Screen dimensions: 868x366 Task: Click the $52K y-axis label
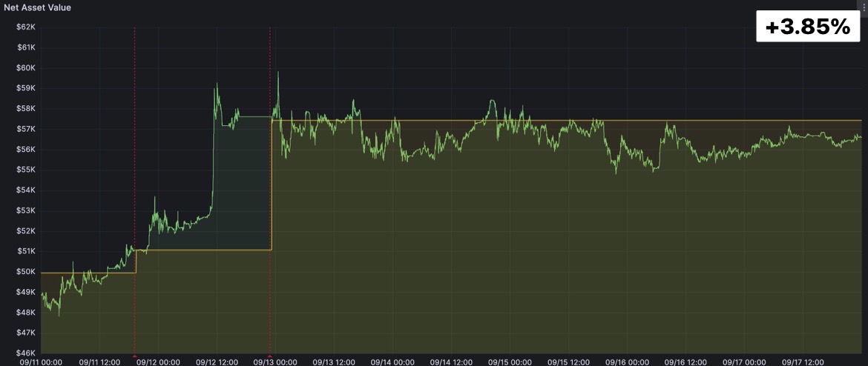click(x=27, y=231)
